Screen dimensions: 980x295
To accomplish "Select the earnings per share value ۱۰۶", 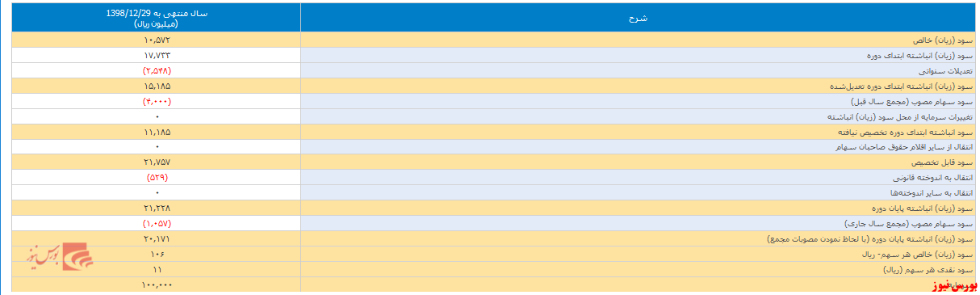I will point(157,255).
